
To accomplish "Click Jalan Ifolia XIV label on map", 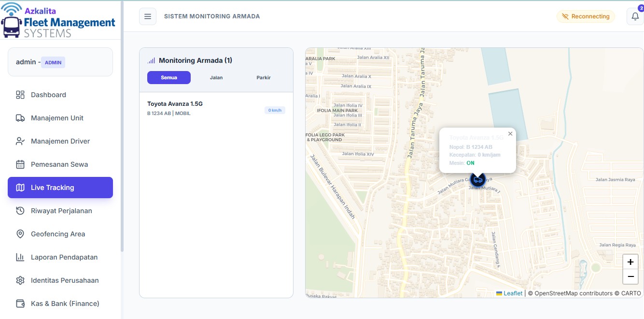I will [358, 154].
